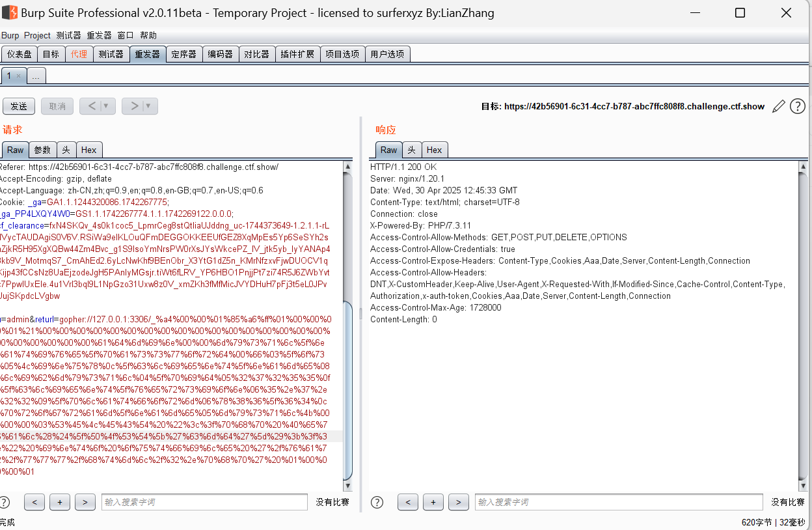The height and width of the screenshot is (530, 812).
Task: Switch to the 仪表盘 tab
Action: pos(20,54)
